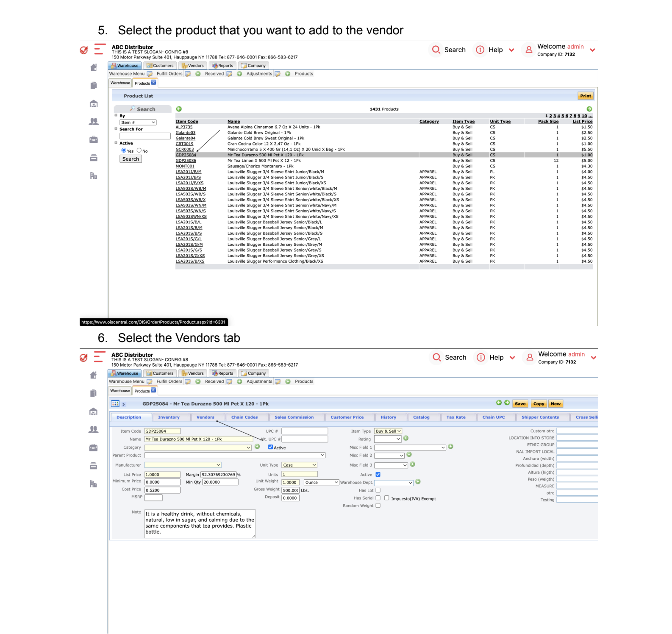Open the red hamburger menu icon in the Product List screenshot
Image resolution: width=672 pixels, height=634 pixels.
pos(100,49)
